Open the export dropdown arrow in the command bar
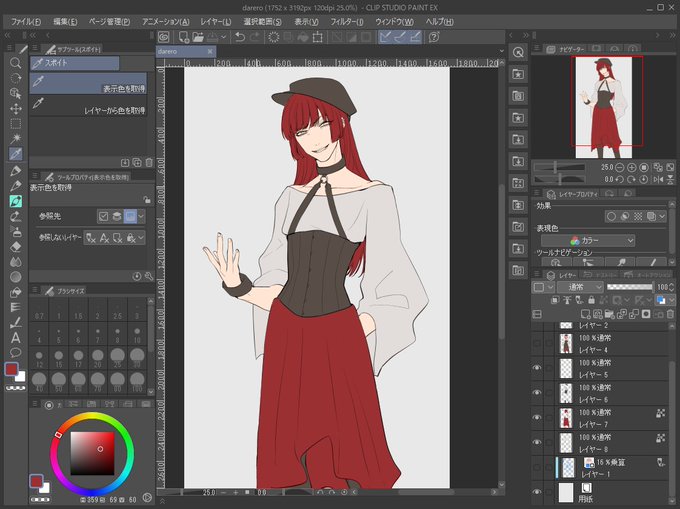The width and height of the screenshot is (680, 509). click(x=224, y=37)
